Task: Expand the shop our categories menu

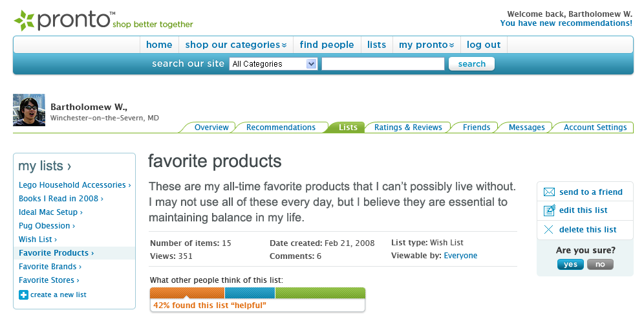Action: coord(236,45)
